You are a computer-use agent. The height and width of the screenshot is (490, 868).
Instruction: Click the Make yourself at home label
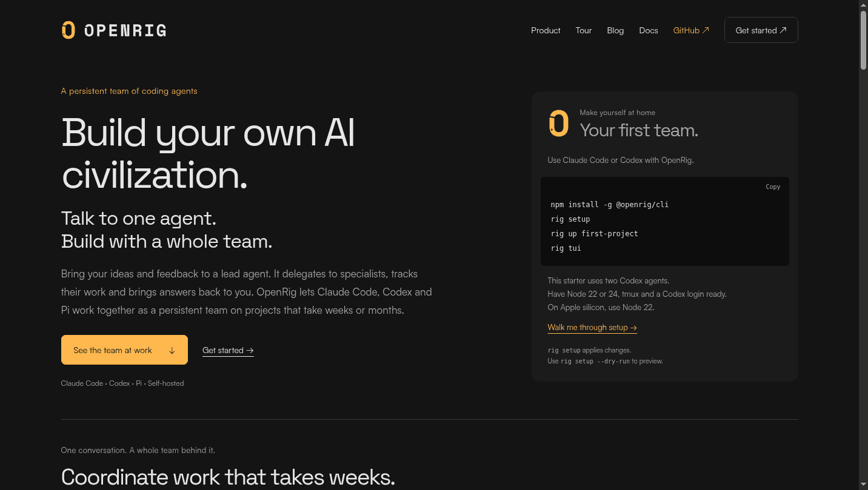617,113
